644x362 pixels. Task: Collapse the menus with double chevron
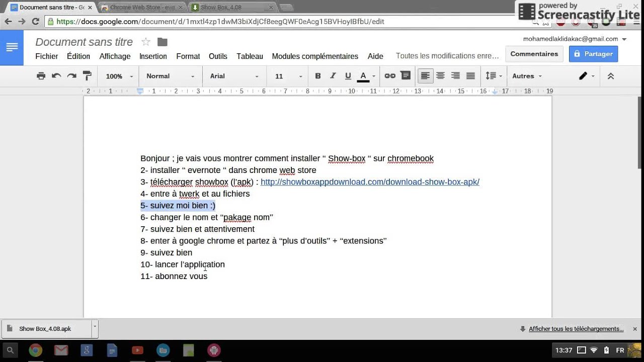(x=611, y=76)
